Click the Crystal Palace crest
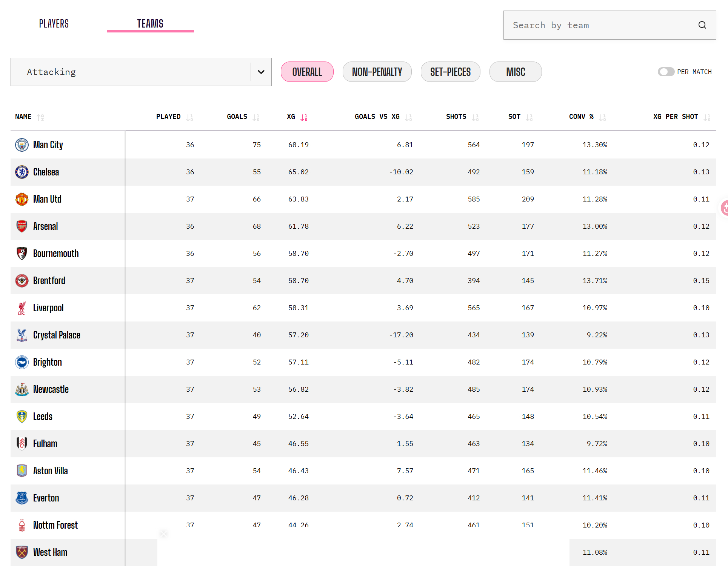 tap(22, 335)
